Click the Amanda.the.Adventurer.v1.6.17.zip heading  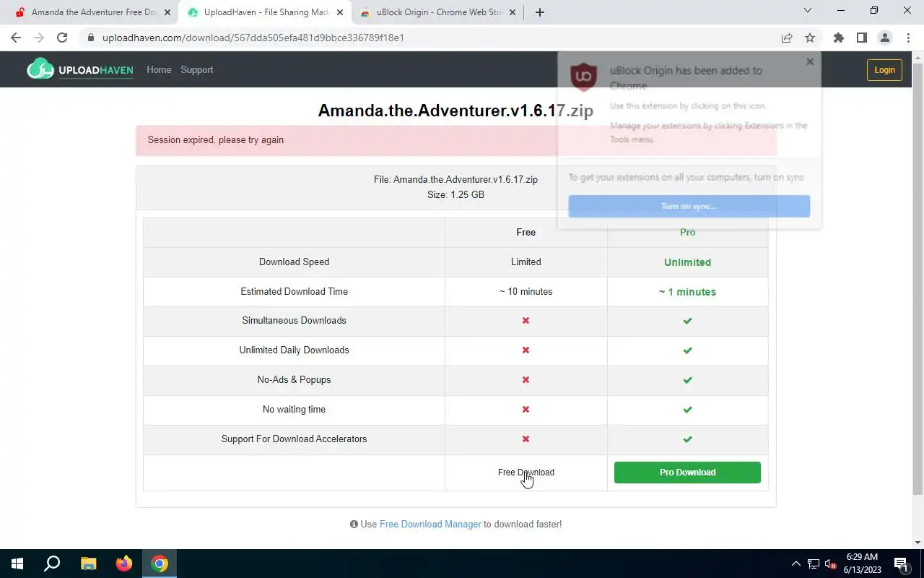(456, 110)
